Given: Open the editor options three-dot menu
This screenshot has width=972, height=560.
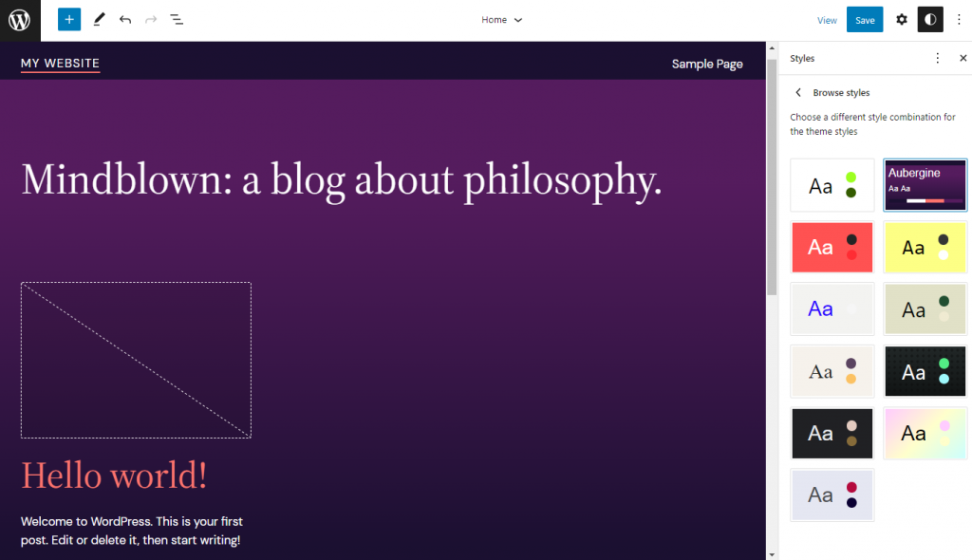Looking at the screenshot, I should [x=960, y=19].
